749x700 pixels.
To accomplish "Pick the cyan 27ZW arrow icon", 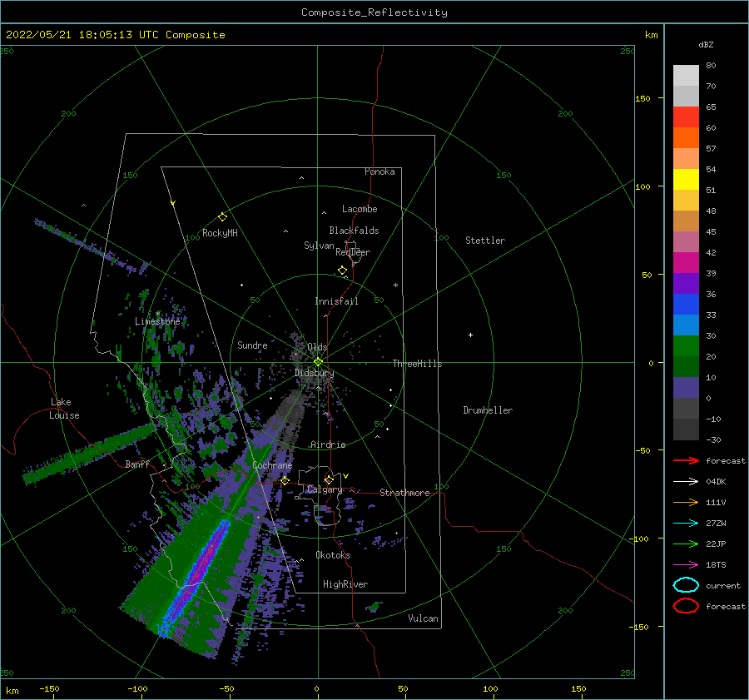I will [686, 524].
